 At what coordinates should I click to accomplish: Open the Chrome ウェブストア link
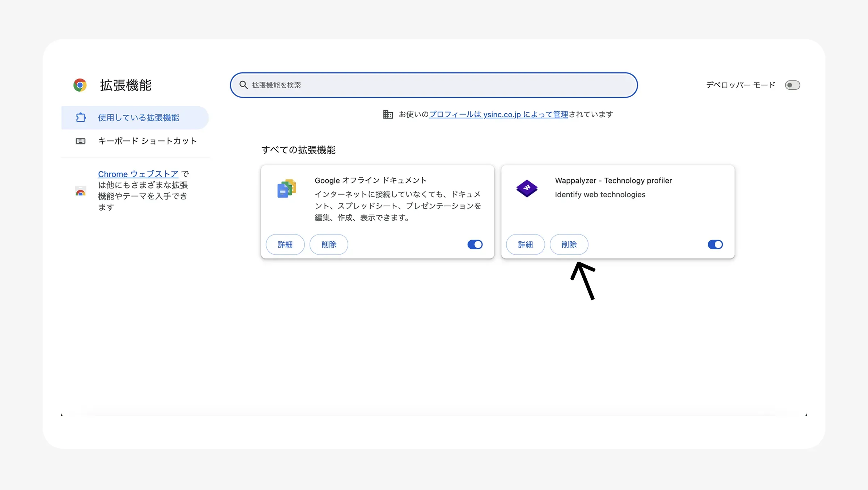138,174
